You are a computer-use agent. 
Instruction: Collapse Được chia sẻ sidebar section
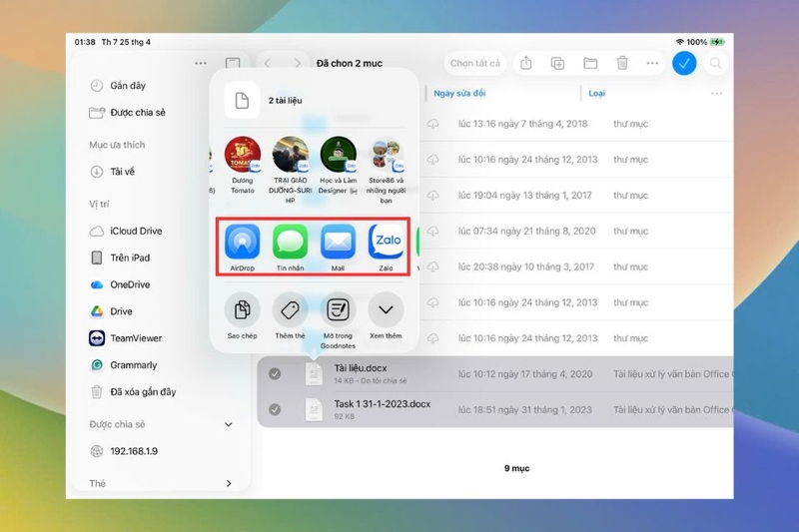[x=229, y=424]
